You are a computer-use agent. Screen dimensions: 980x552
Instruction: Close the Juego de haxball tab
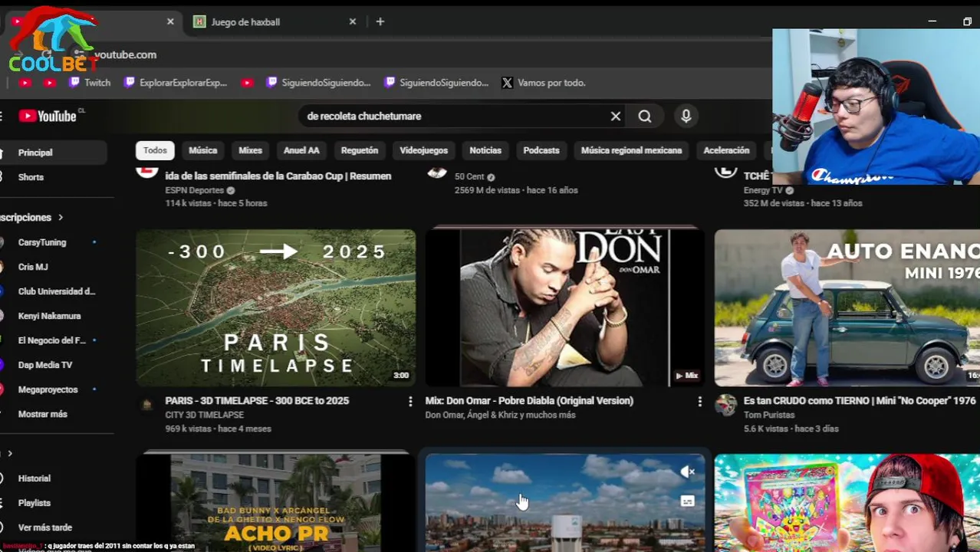(352, 21)
